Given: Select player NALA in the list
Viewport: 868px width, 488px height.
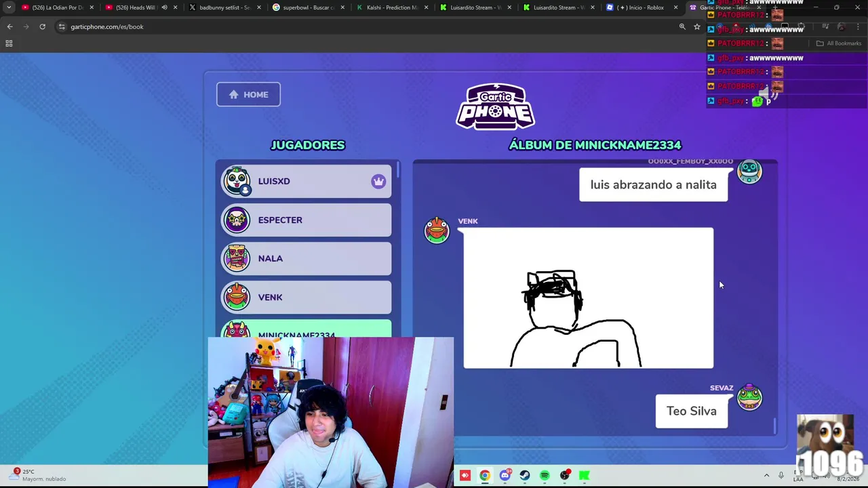Looking at the screenshot, I should point(307,258).
